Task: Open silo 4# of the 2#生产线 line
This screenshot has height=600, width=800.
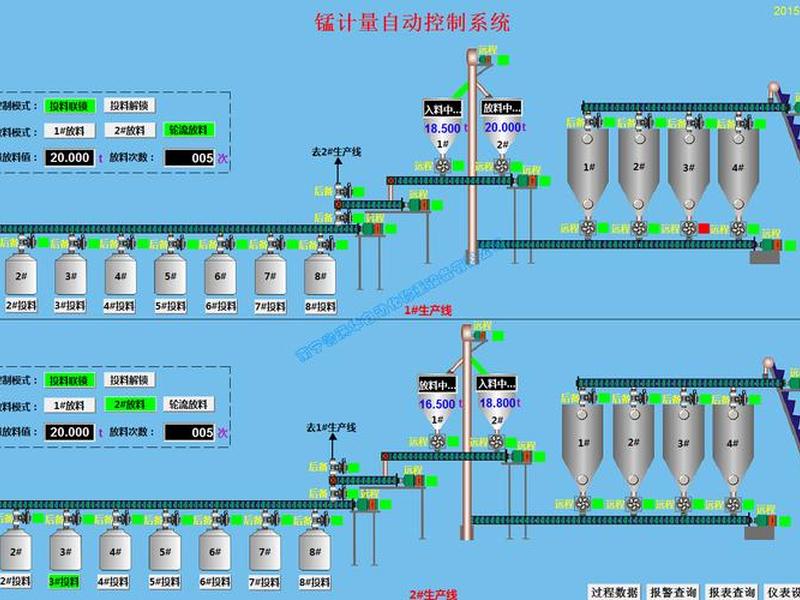Action: [733, 444]
